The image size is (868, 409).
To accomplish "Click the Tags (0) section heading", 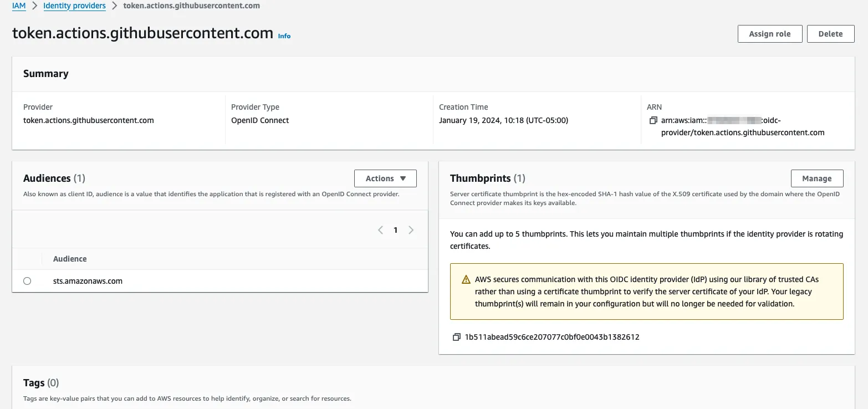I will [41, 383].
